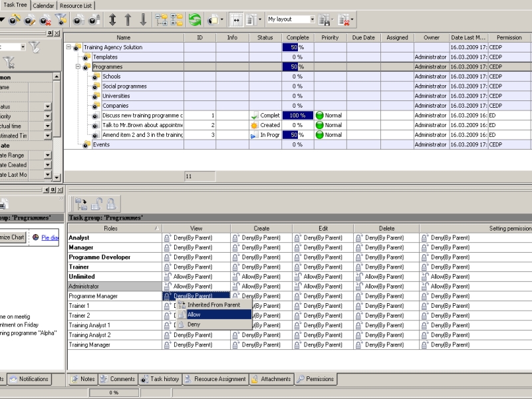
Task: Open the Pie diagram link
Action: coord(50,237)
